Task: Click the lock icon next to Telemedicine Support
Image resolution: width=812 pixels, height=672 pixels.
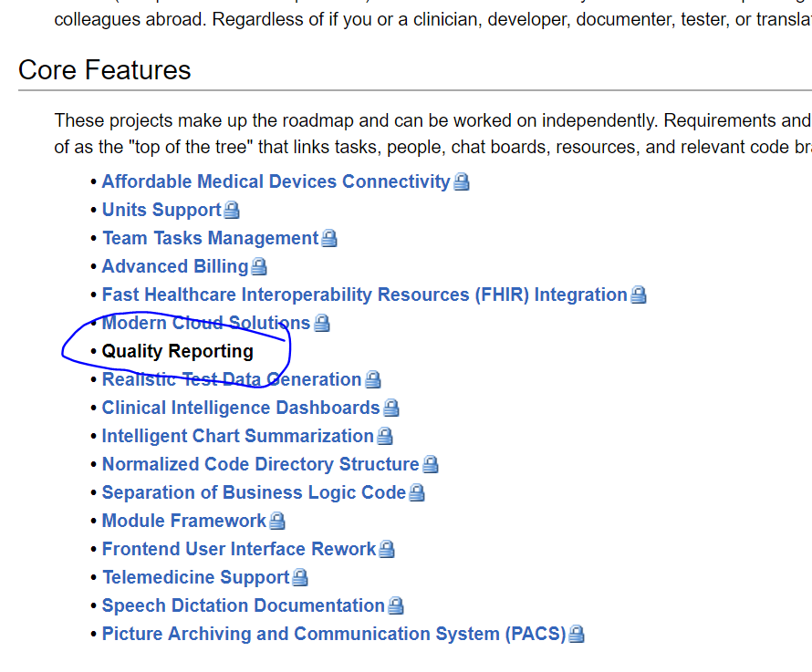Action: tap(300, 577)
